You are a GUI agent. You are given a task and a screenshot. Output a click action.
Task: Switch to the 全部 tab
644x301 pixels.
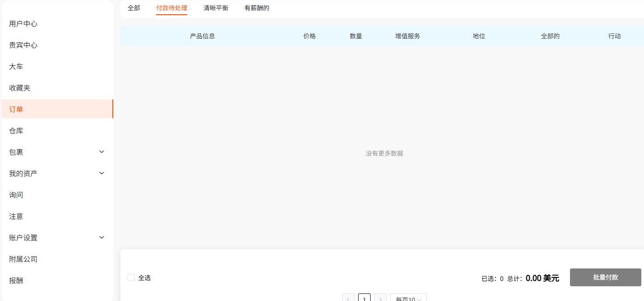point(134,8)
